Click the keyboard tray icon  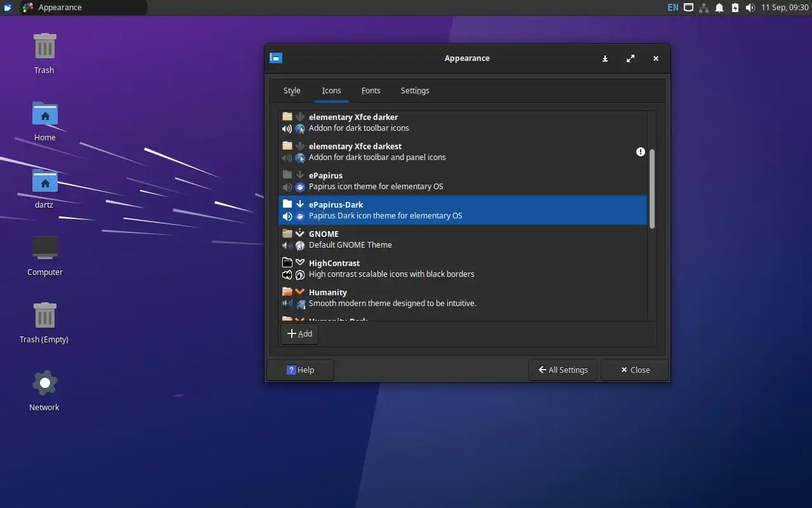click(x=688, y=8)
